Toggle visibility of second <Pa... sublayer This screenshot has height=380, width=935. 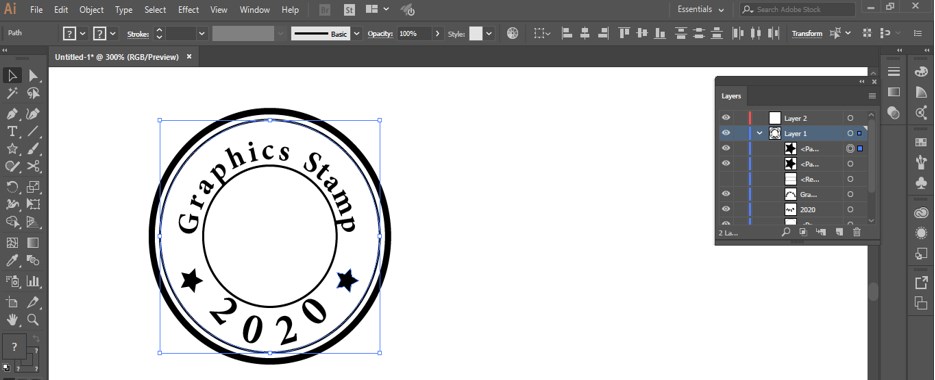pyautogui.click(x=726, y=163)
